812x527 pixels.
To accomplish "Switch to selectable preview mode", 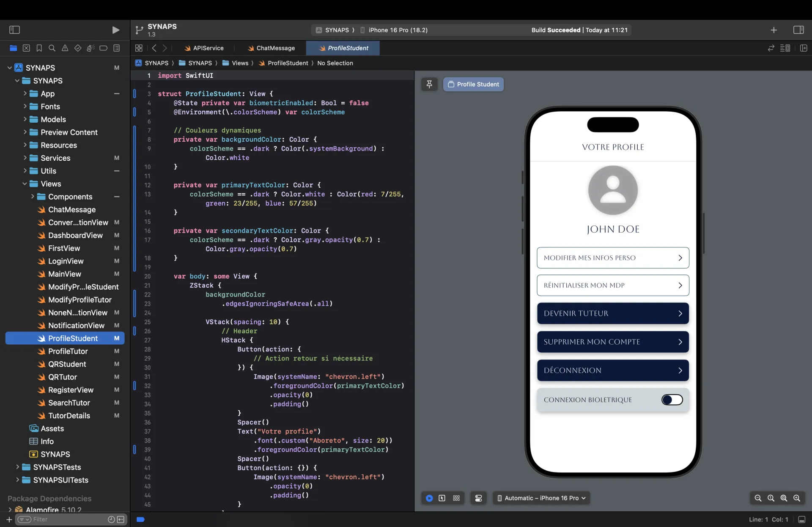I will pos(442,498).
